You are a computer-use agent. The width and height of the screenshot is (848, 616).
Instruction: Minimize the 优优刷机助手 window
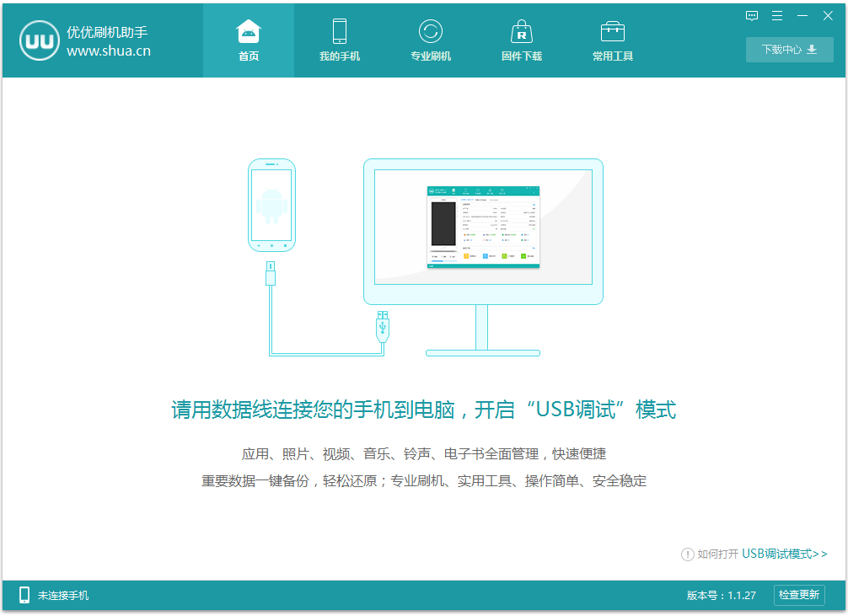(x=802, y=16)
